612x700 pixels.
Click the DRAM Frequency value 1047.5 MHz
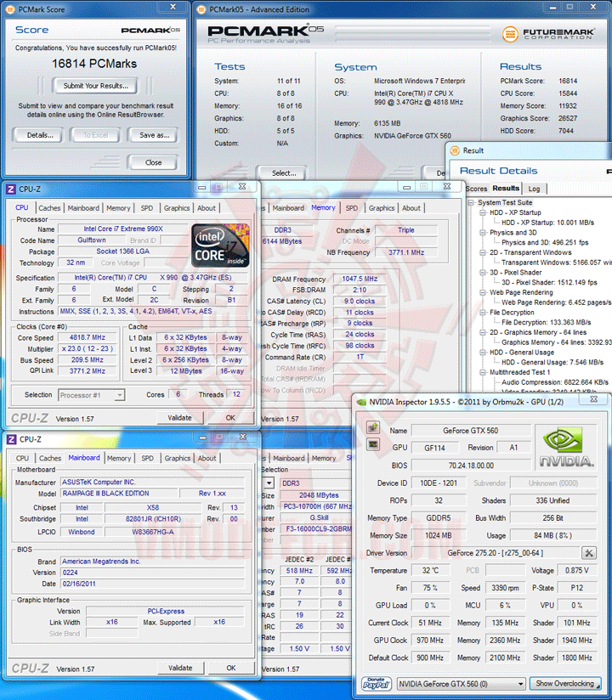click(x=360, y=279)
